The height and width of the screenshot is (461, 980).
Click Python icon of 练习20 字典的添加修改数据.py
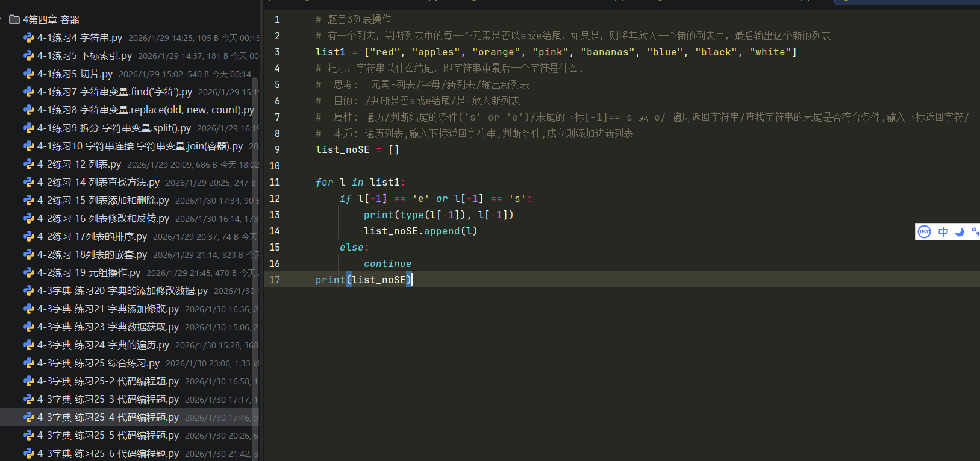click(x=28, y=290)
